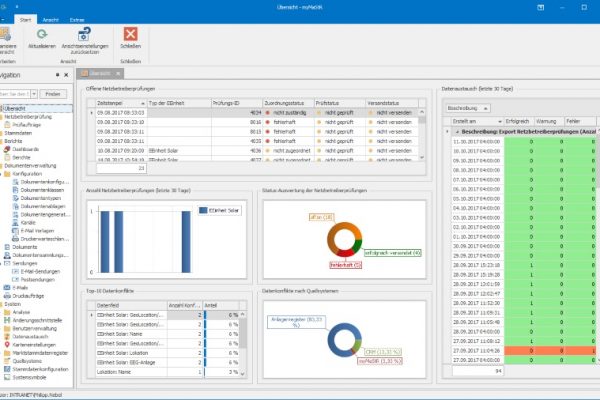Viewport: 600px width, 400px height.
Task: Open Änderungsschnittstelle in navigation
Action: click(x=37, y=320)
